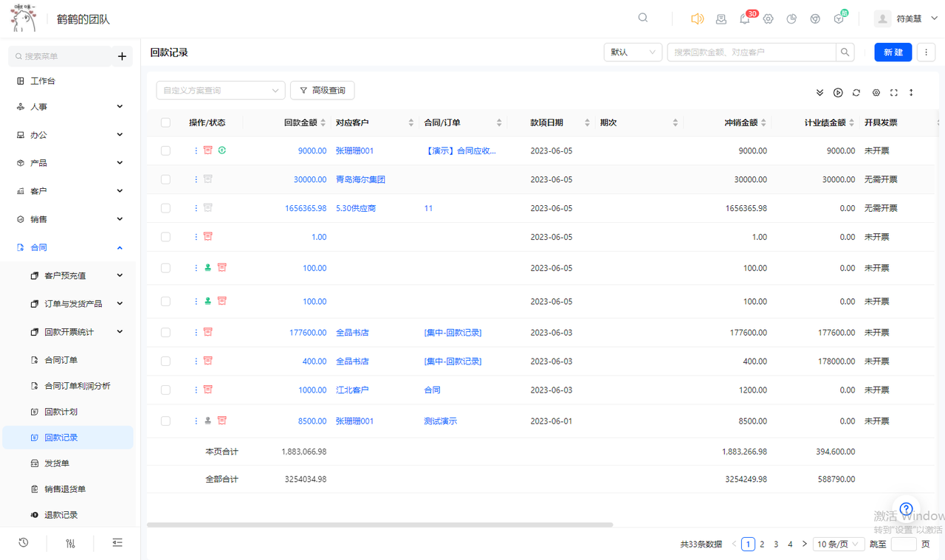Open the 10条/页 page size dropdown
945x560 pixels.
[x=839, y=544]
